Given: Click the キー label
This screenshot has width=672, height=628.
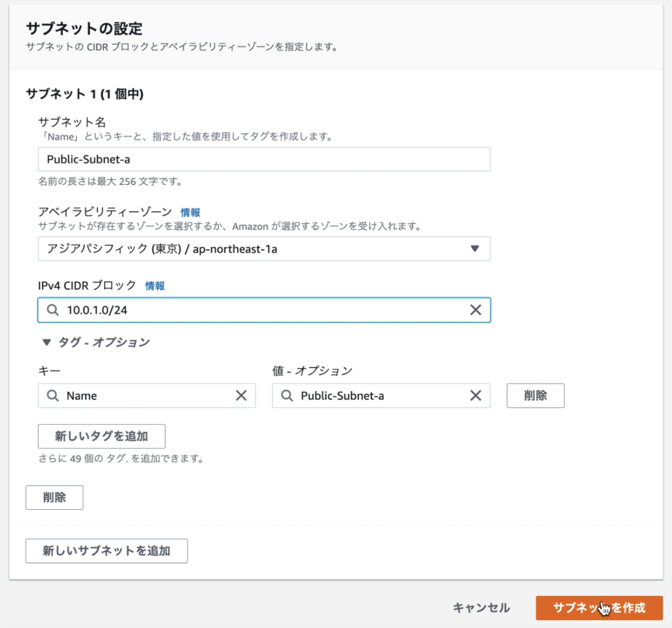Looking at the screenshot, I should coord(49,370).
